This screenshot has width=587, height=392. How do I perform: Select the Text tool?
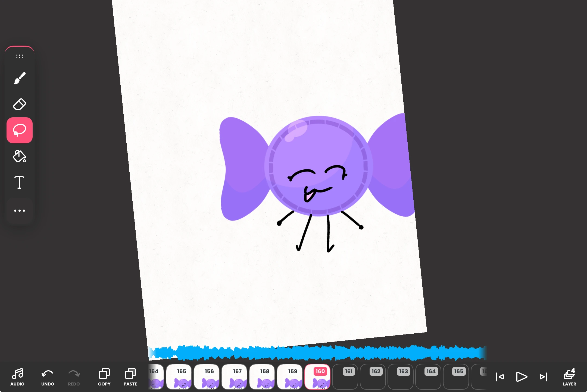20,182
